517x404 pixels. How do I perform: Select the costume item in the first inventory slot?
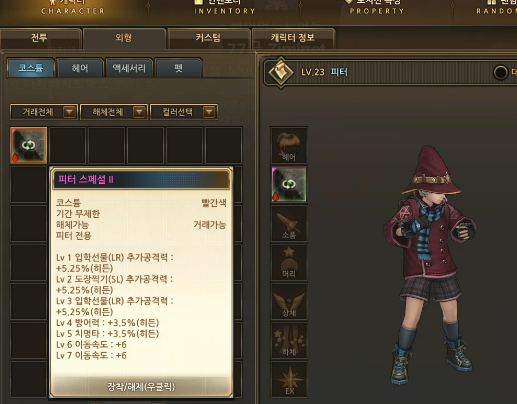[29, 145]
